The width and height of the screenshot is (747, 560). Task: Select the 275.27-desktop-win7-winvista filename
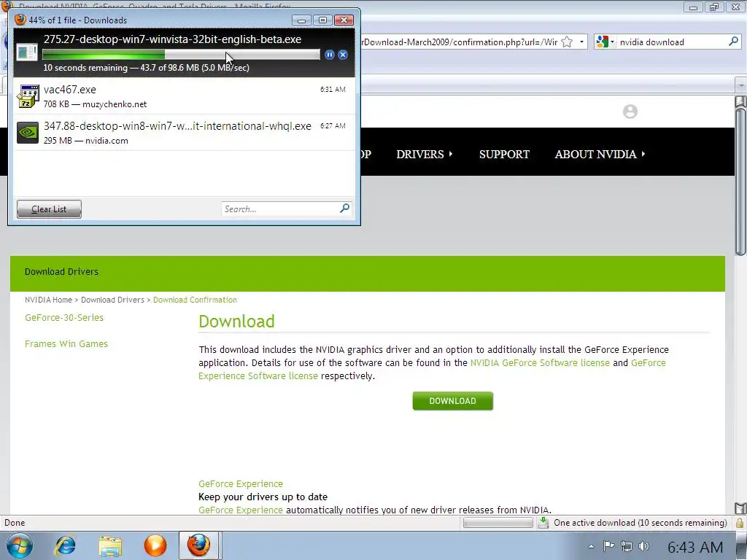coord(172,39)
